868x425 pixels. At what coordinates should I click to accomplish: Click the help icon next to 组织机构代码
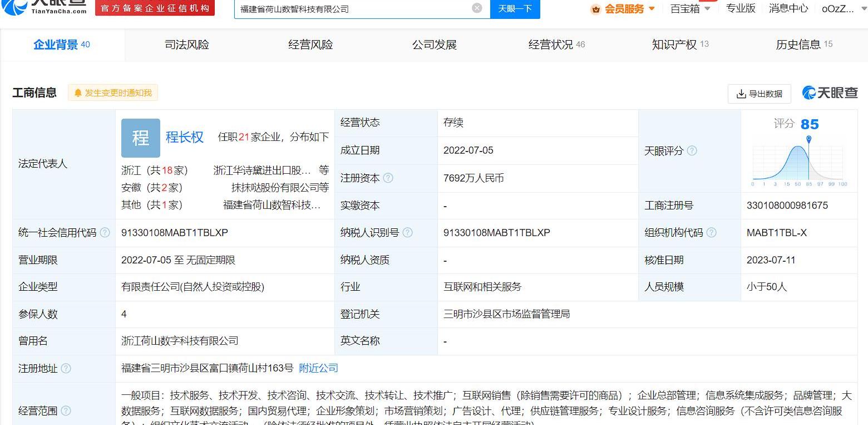tap(711, 233)
